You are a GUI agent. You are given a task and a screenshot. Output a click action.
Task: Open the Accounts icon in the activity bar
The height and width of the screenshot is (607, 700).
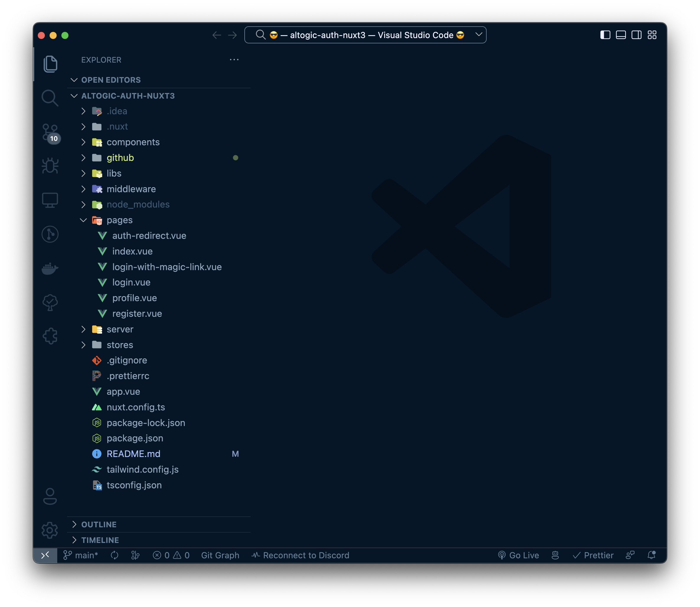(50, 496)
